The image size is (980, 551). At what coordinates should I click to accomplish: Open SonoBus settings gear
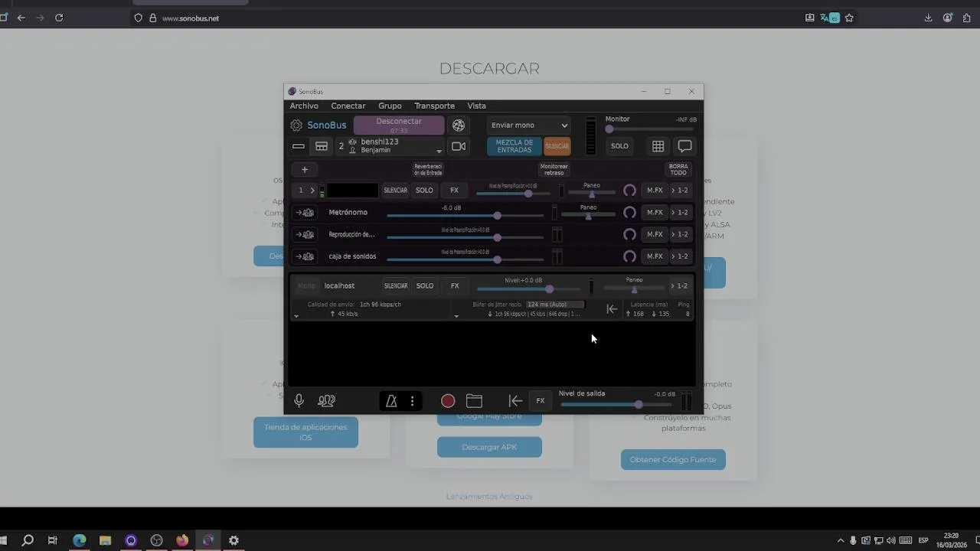pyautogui.click(x=296, y=126)
